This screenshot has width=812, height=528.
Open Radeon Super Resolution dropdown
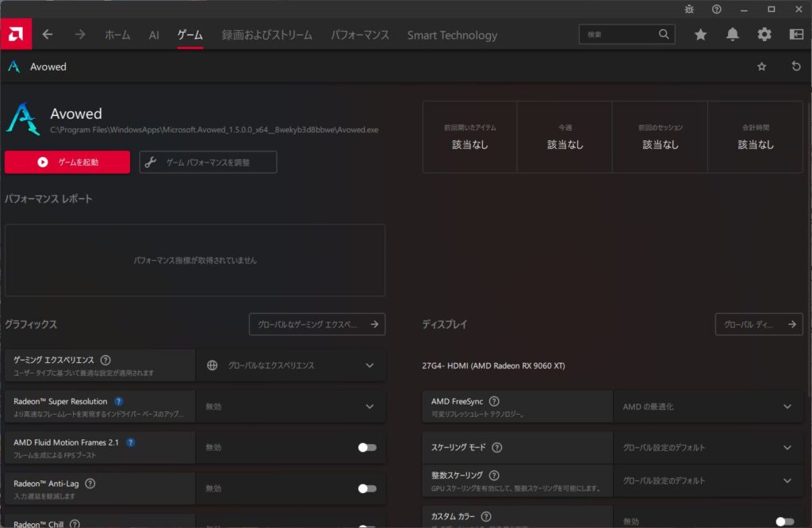tap(290, 407)
